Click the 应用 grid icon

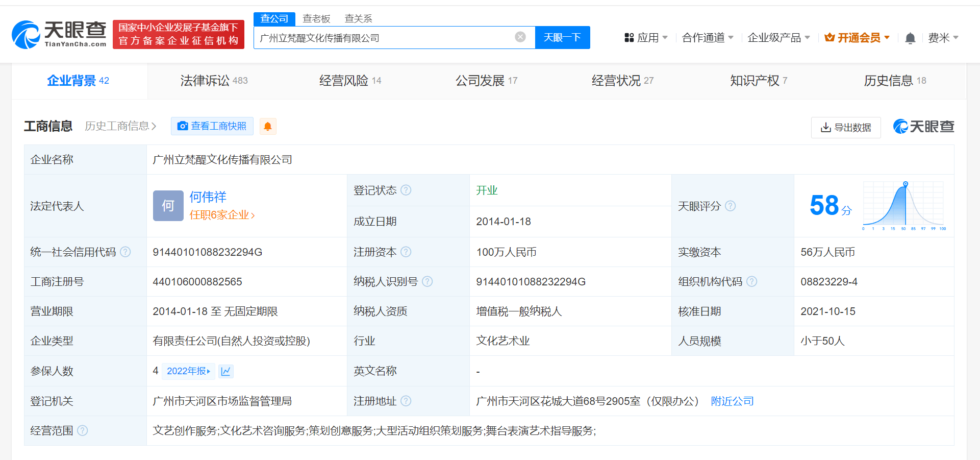click(629, 38)
